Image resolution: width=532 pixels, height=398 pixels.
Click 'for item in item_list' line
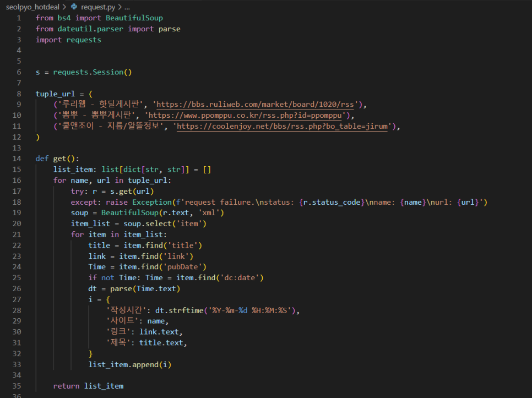coord(119,235)
